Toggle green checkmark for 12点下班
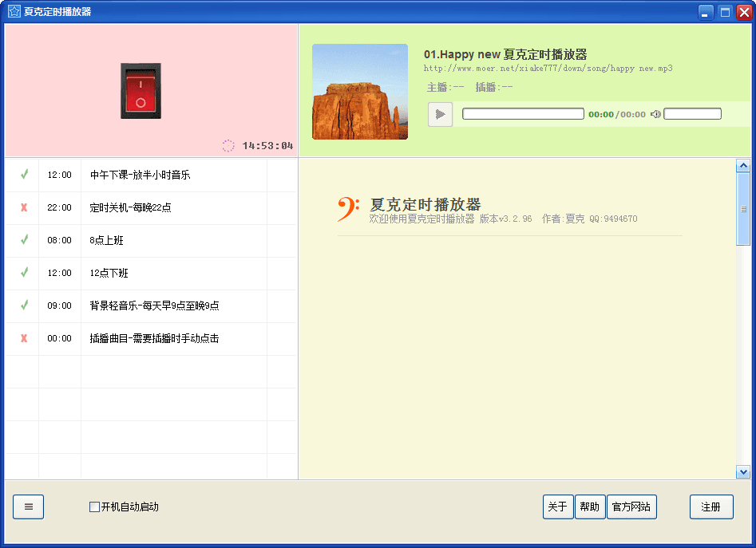 (x=24, y=273)
